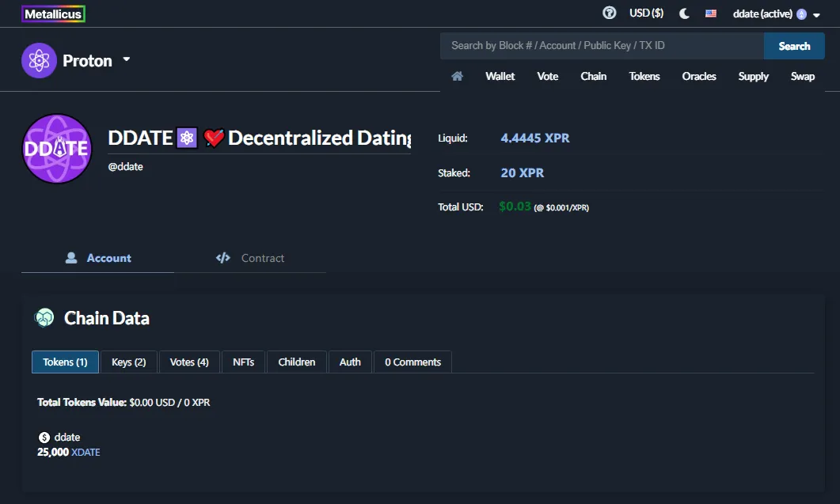Open the XDATE token link
Viewport: 840px width, 504px height.
pos(86,452)
